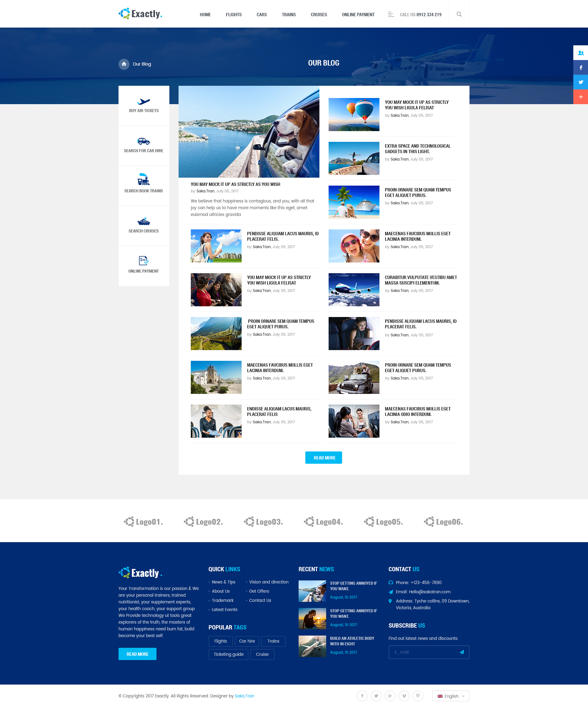The width and height of the screenshot is (588, 706).
Task: Click the Facebook icon on right sidebar
Action: point(580,68)
